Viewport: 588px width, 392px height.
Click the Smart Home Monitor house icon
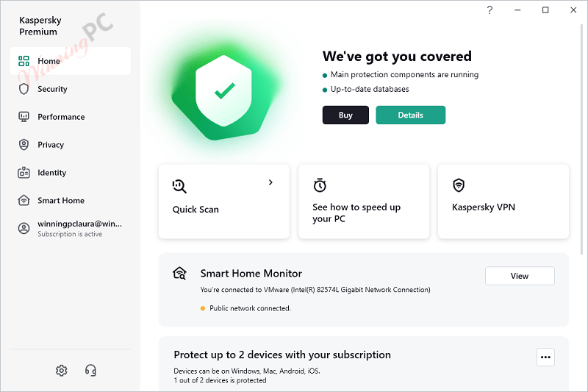click(179, 273)
